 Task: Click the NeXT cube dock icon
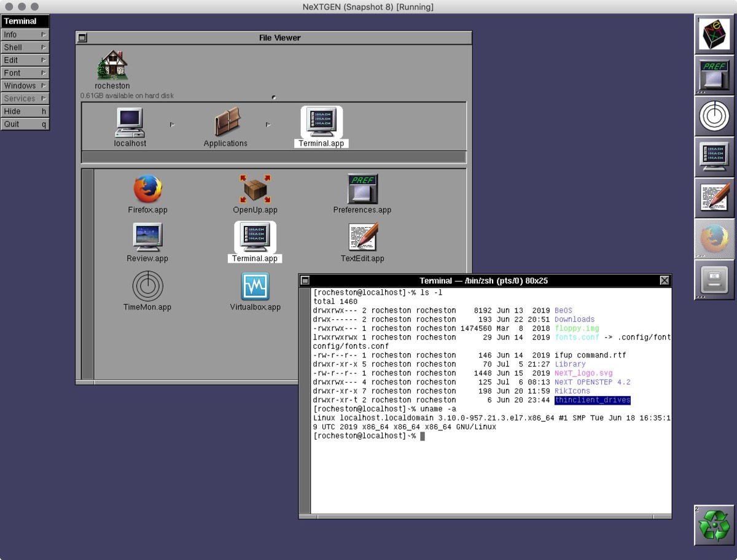click(x=714, y=34)
